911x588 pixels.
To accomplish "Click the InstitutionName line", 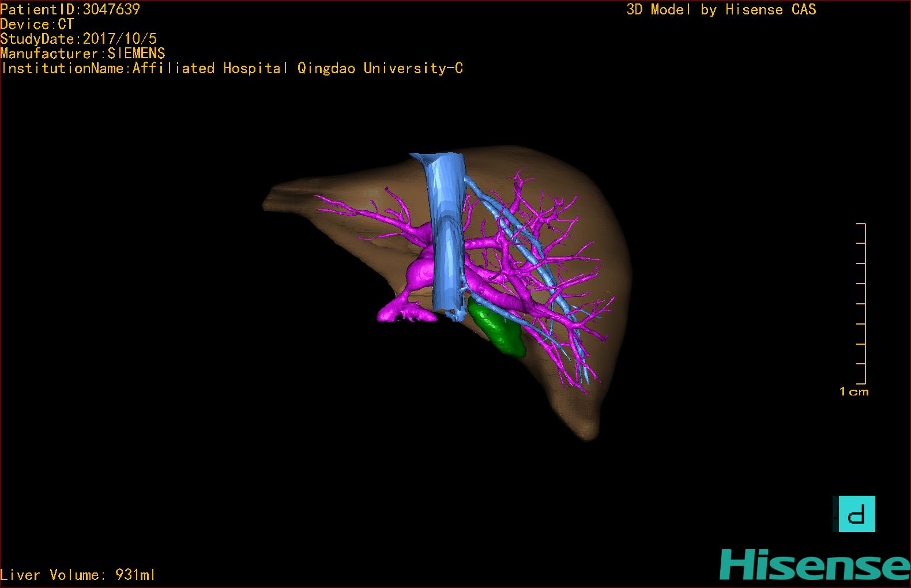I will pyautogui.click(x=232, y=69).
